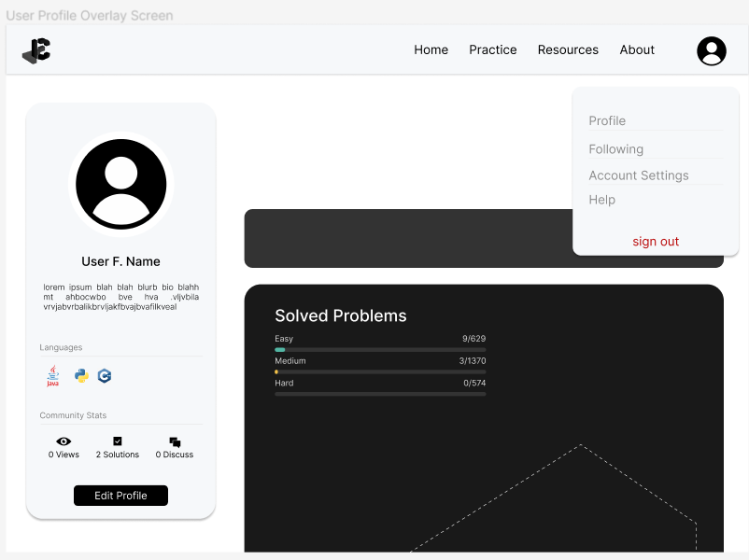Click the Java language icon

[x=52, y=376]
